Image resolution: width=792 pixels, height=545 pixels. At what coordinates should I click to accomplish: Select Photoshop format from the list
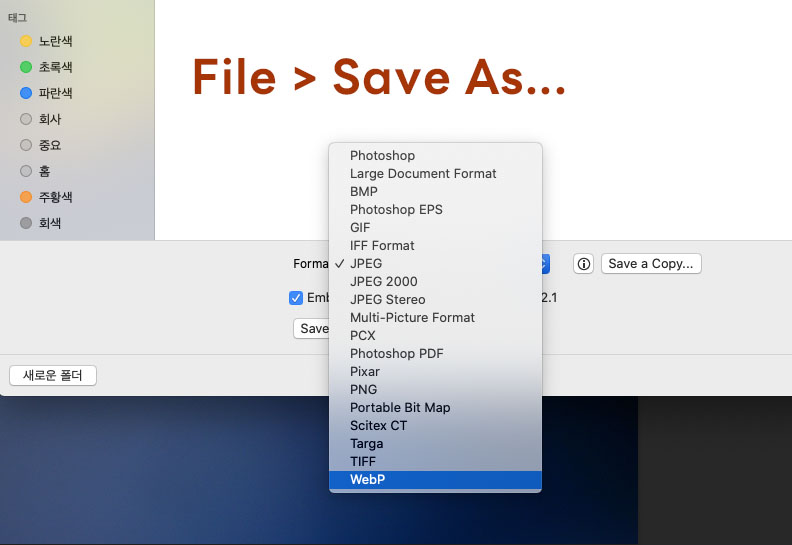[435, 156]
